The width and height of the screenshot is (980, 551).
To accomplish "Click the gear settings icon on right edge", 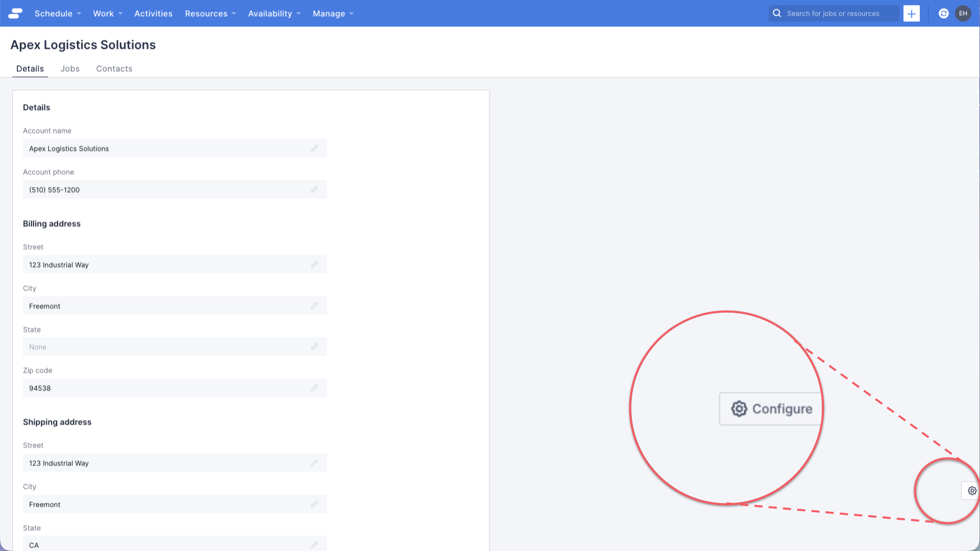I will pyautogui.click(x=971, y=490).
